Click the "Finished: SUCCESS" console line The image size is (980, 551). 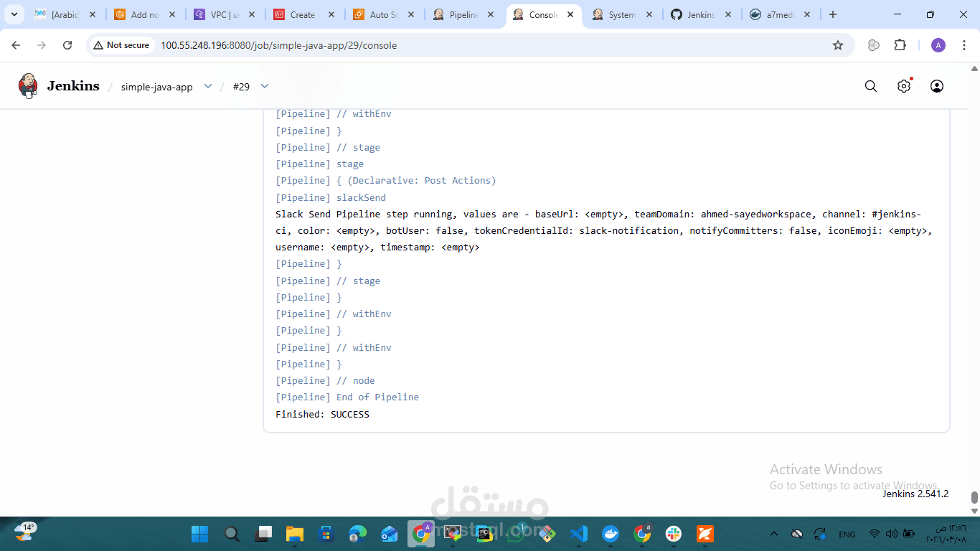point(322,414)
